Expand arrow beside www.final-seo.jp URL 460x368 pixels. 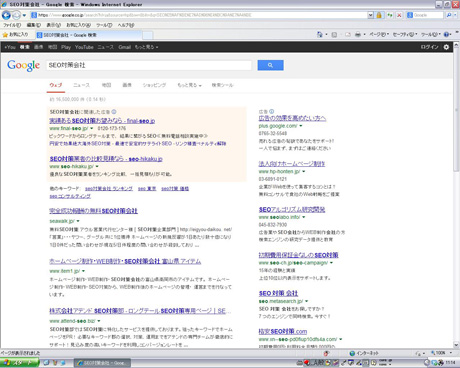pos(91,128)
